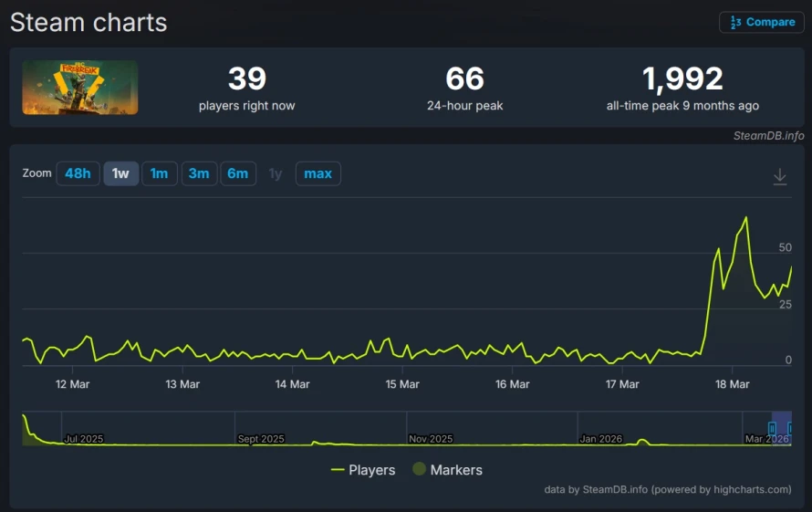Click the Jan 2026 navigator label
The width and height of the screenshot is (812, 512).
(x=600, y=439)
